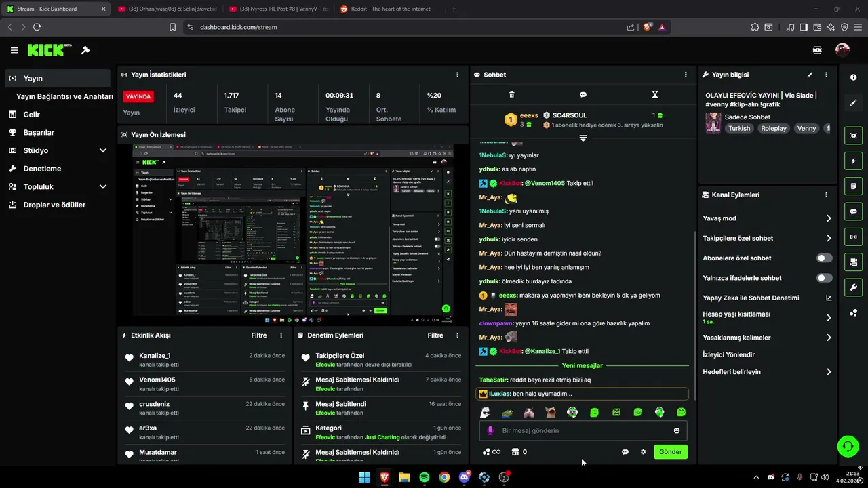Image resolution: width=868 pixels, height=488 pixels.
Task: Toggle Abonelere özel sohbet switch
Action: (824, 258)
